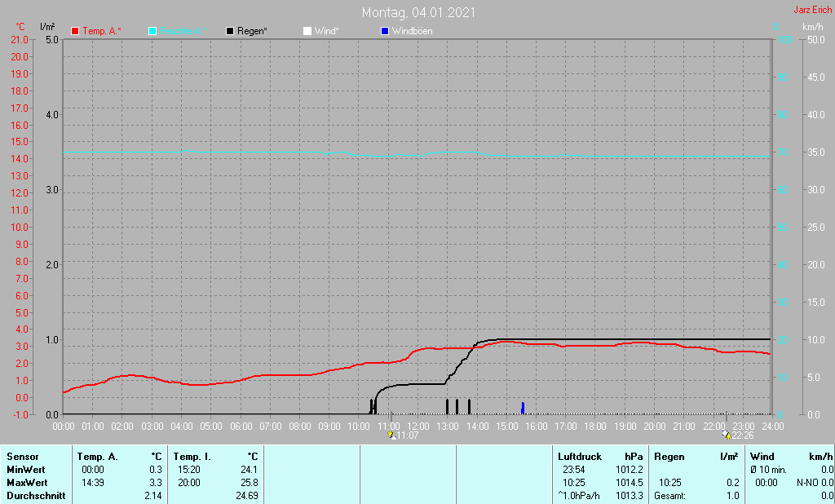
Task: Click the 20:00 indoor maximum time
Action: 189,483
